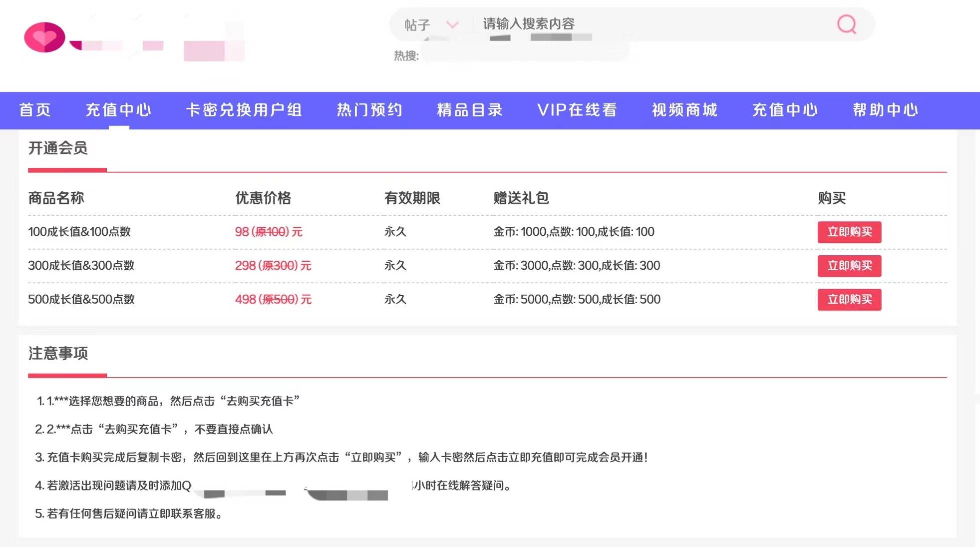Image resolution: width=980 pixels, height=547 pixels.
Task: Go to 首页 in navigation bar
Action: click(35, 110)
